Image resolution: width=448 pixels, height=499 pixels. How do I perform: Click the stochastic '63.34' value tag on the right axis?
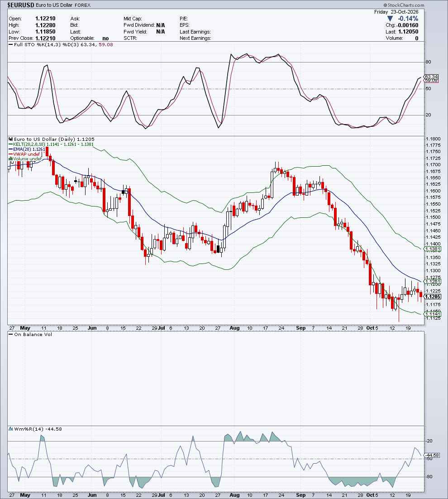[x=431, y=77]
